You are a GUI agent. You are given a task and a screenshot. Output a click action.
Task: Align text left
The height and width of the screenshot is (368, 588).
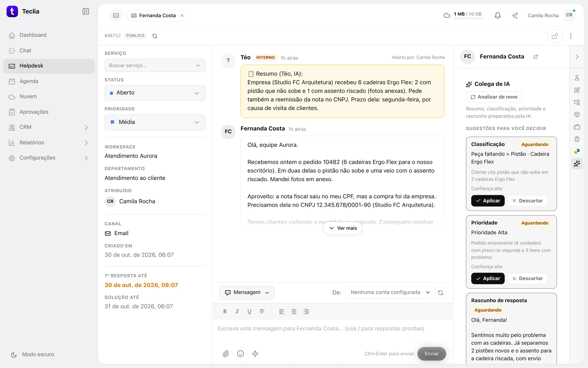[x=282, y=312]
